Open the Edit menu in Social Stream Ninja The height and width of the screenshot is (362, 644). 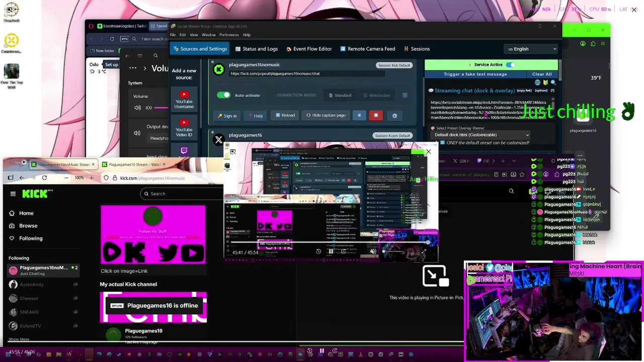point(183,35)
